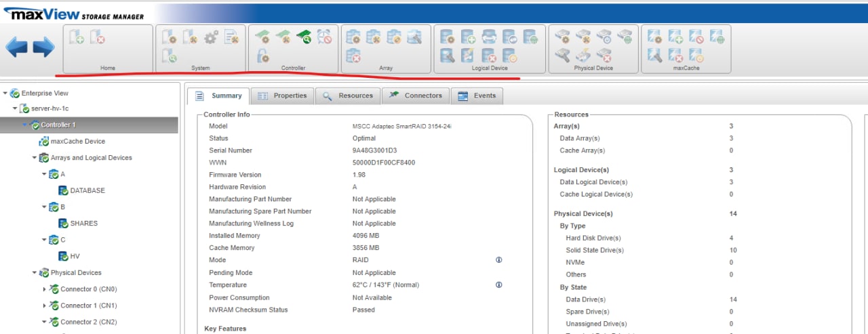This screenshot has width=868, height=334.
Task: Click the add system icon with green plus in Home group
Action: (77, 37)
